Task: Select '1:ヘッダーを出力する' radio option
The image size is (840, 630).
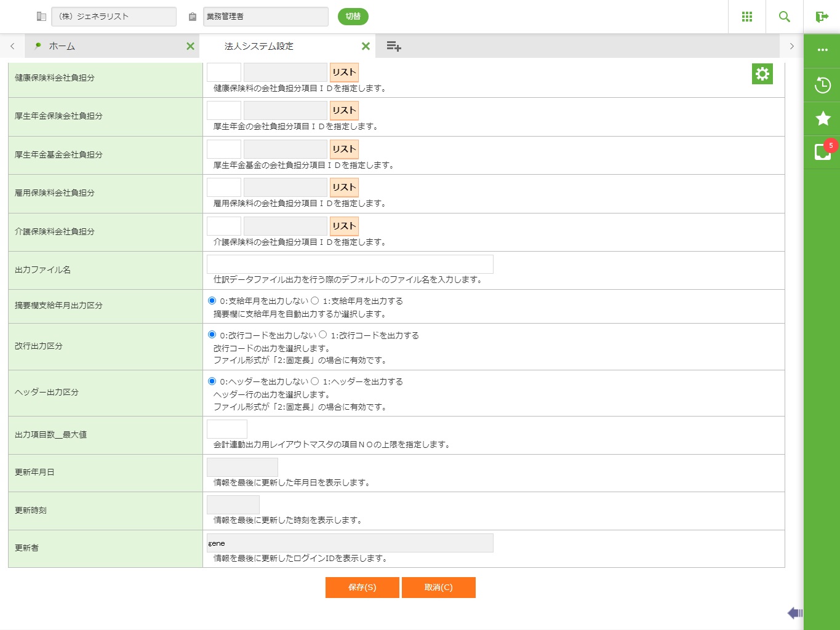Action: (315, 381)
